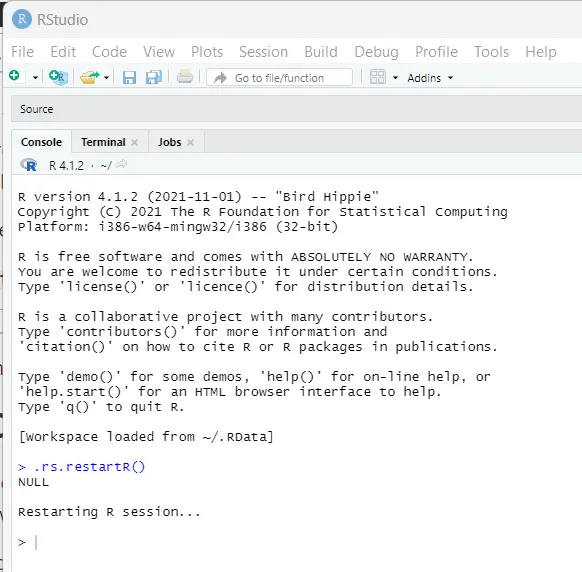Click the R logo in console header
This screenshot has width=582, height=572.
coord(29,165)
